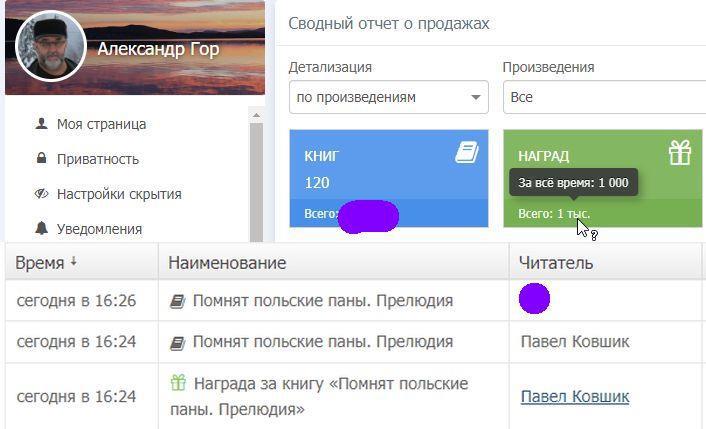
Task: Click the book icon in the Павел Ковшик purchase row
Action: click(177, 343)
